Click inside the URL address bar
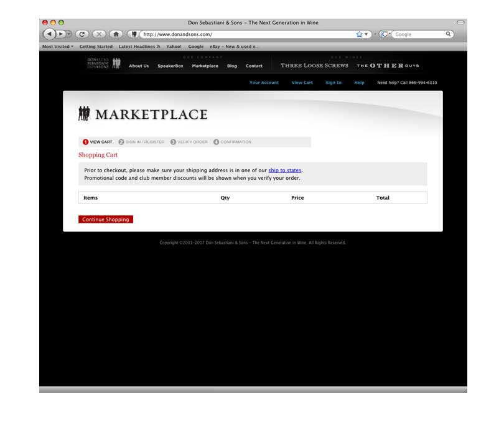Viewport: 504px width, 423px height. click(x=236, y=34)
